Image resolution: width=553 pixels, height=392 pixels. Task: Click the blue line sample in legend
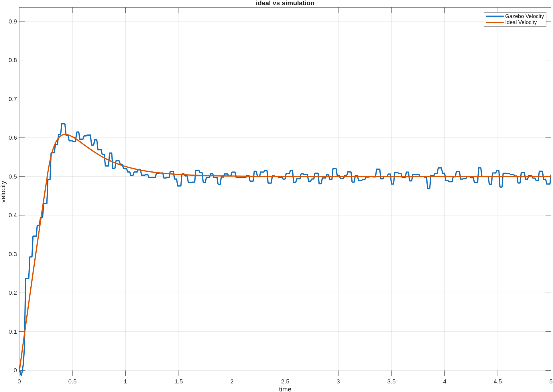495,16
